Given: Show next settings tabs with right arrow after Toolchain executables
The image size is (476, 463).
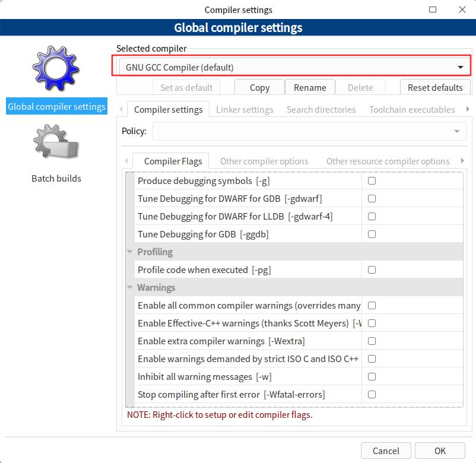Looking at the screenshot, I should pos(468,109).
